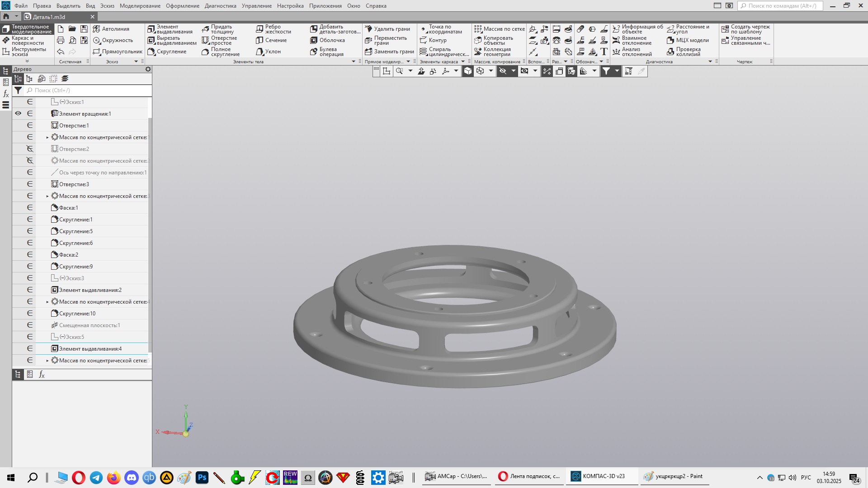This screenshot has height=488, width=868.
Task: Open the tree panel settings gear
Action: pyautogui.click(x=148, y=69)
